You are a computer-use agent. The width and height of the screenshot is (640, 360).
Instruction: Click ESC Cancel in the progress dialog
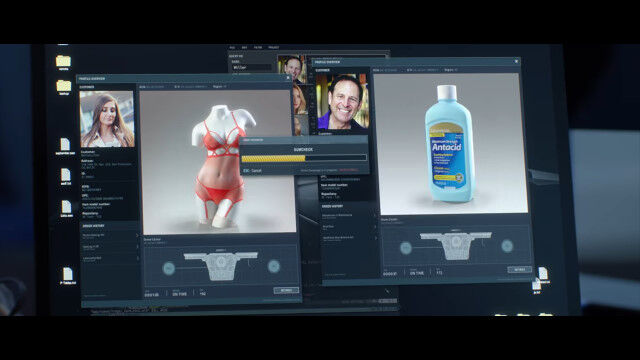[252, 171]
